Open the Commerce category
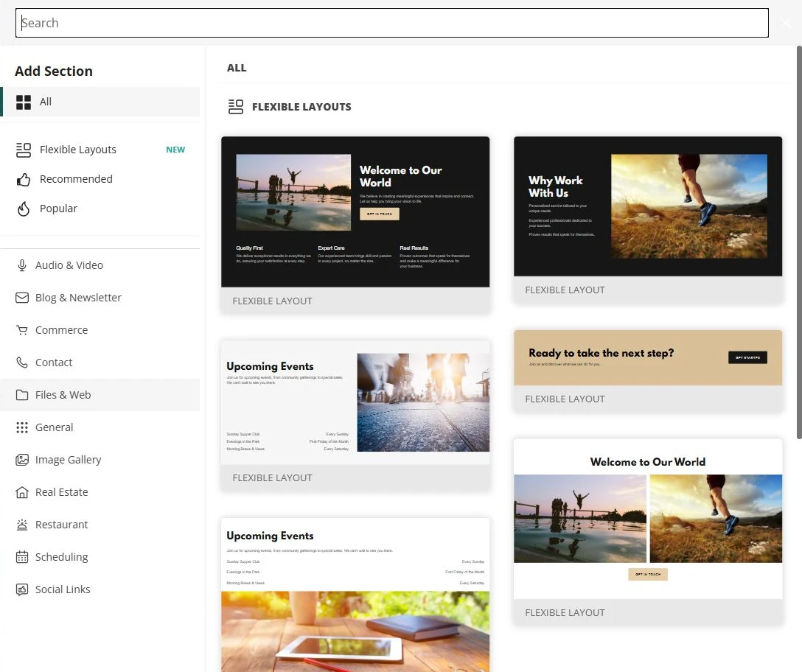 (x=100, y=330)
